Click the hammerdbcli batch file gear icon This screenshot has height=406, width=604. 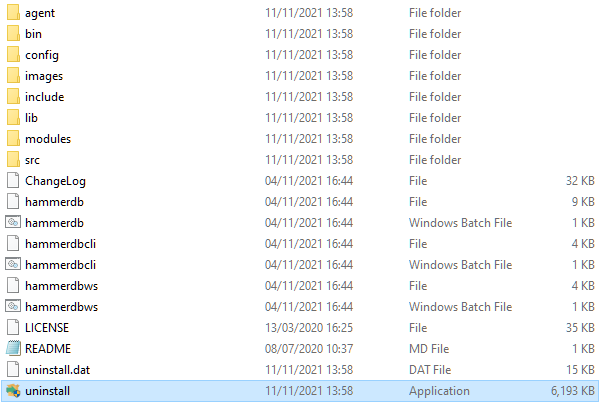pyautogui.click(x=13, y=264)
